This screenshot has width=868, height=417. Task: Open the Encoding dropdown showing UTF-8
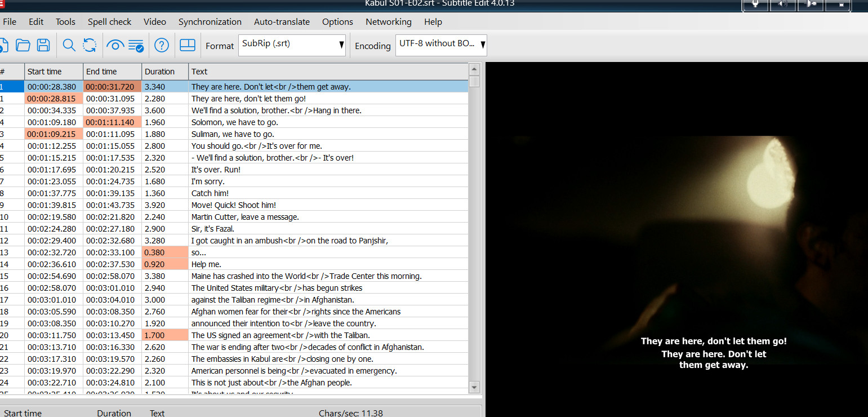click(x=441, y=45)
